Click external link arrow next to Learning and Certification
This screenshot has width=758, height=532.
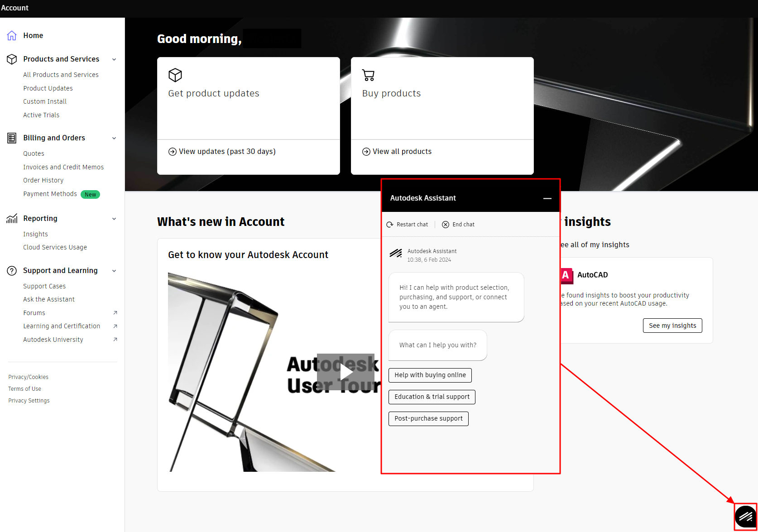(x=115, y=326)
